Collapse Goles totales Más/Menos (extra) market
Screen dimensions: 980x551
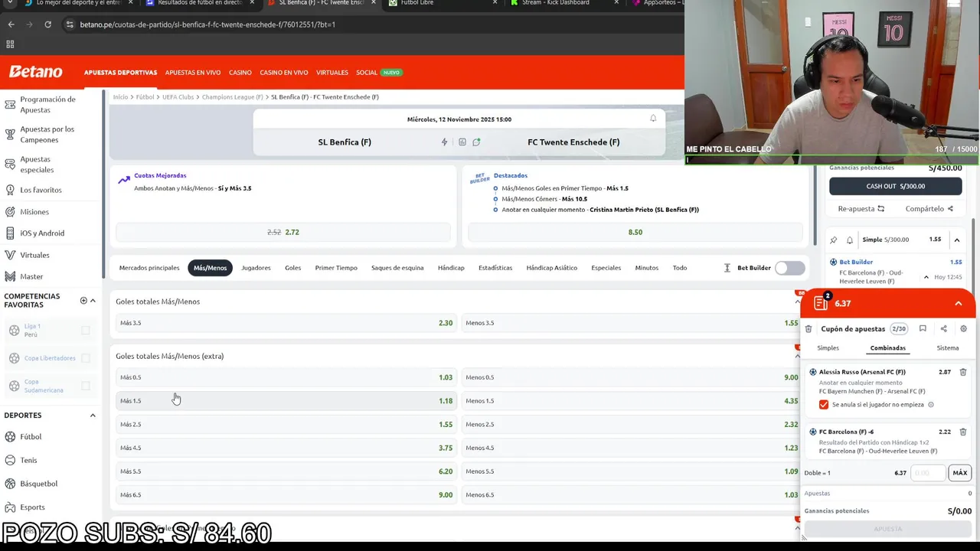click(x=797, y=356)
